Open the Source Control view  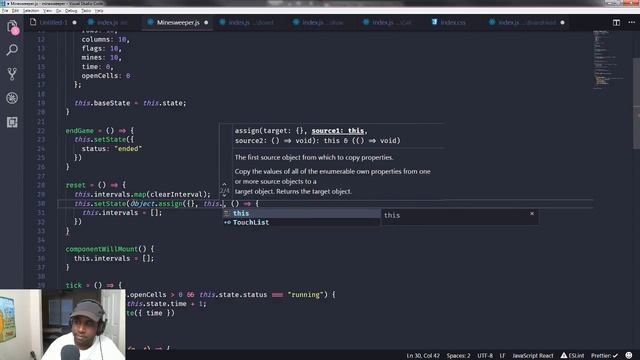[x=12, y=74]
